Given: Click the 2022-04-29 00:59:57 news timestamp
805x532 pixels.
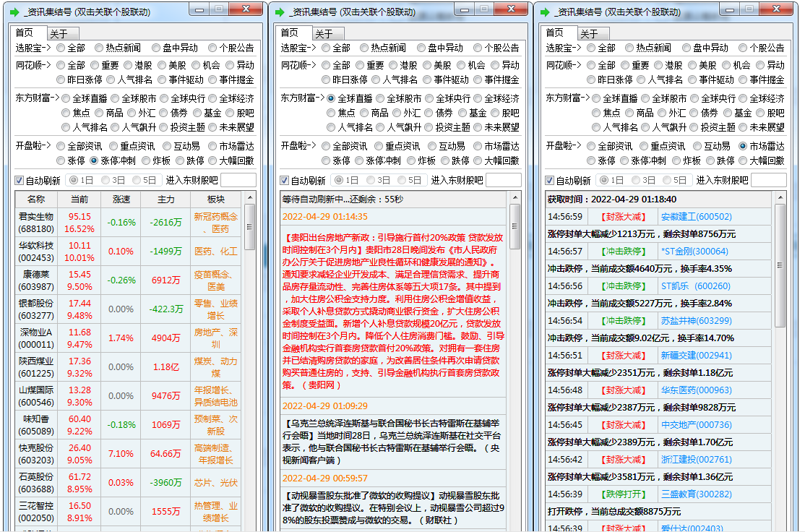Looking at the screenshot, I should pos(325,478).
